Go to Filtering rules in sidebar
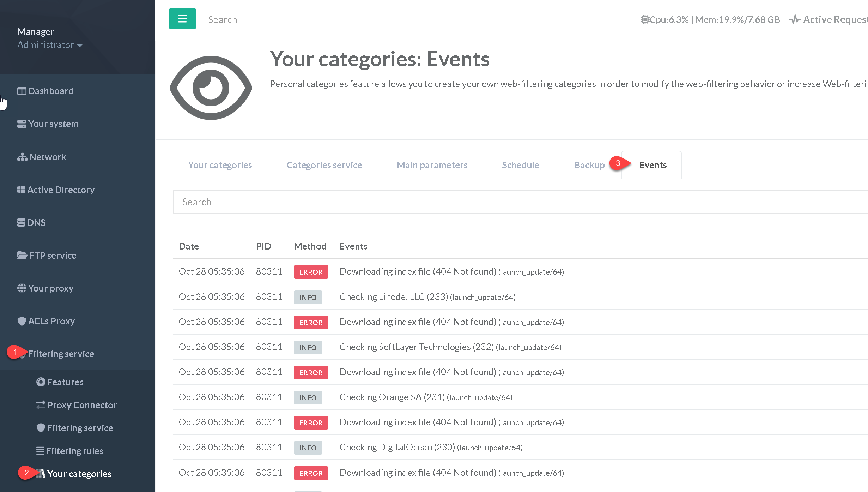This screenshot has width=868, height=492. 74,451
